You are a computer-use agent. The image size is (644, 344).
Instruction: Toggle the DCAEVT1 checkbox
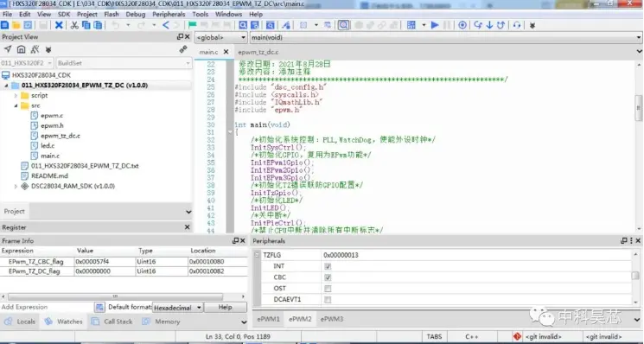click(x=328, y=300)
